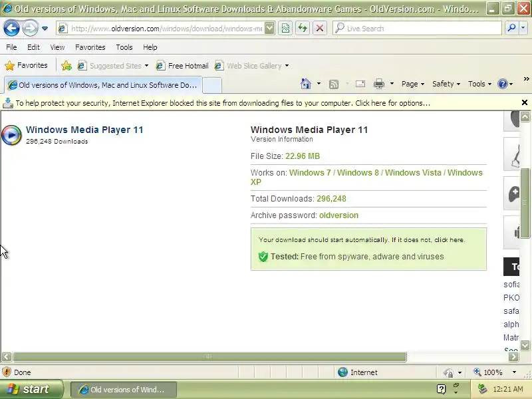
Task: Click the horizontal scrollbar left arrow
Action: [x=7, y=357]
